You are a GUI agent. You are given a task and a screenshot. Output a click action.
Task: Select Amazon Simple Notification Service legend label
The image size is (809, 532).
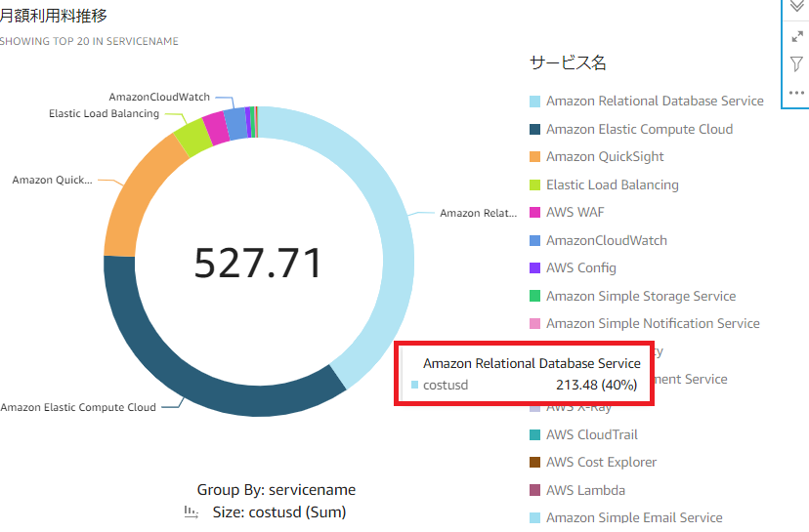[653, 324]
